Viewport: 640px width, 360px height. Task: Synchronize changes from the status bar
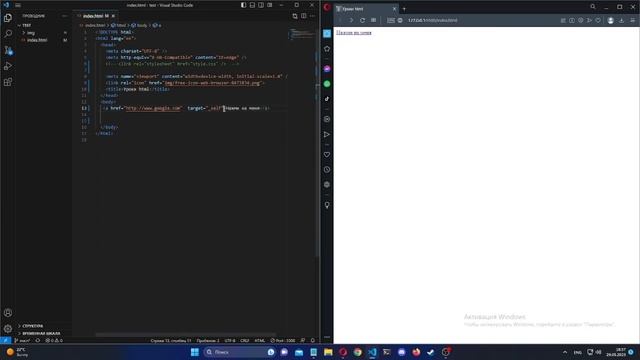pyautogui.click(x=38, y=340)
